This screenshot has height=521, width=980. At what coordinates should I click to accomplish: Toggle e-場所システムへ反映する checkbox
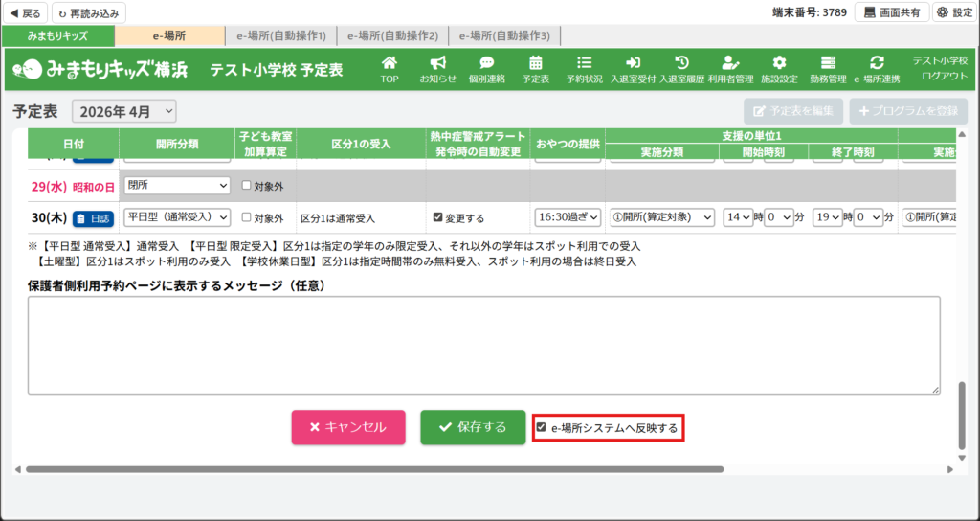(542, 428)
